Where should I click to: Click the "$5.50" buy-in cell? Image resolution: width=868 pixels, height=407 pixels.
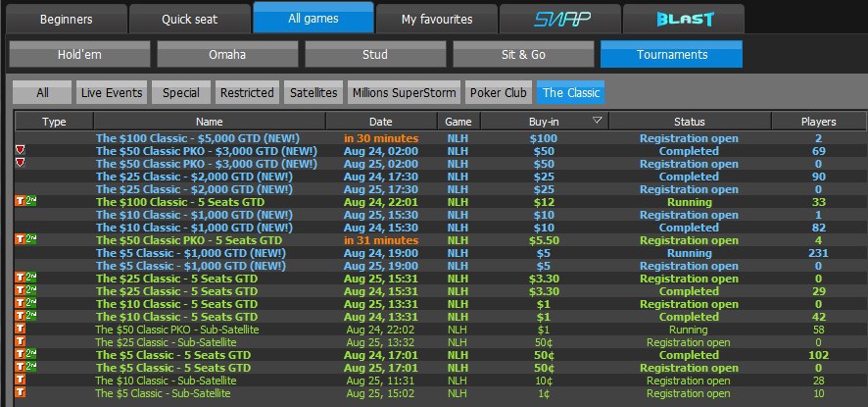coord(544,240)
